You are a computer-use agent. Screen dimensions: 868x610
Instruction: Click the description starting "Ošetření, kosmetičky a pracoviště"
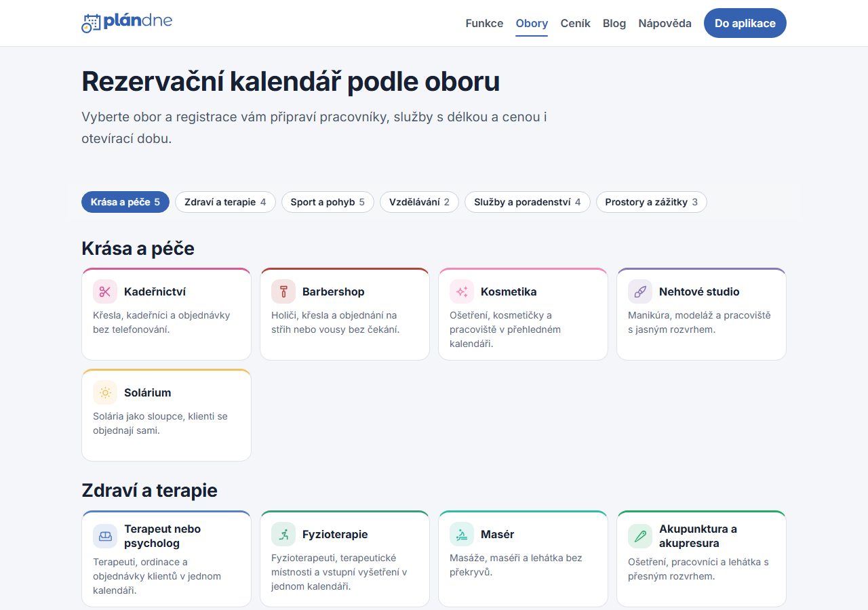pyautogui.click(x=505, y=329)
